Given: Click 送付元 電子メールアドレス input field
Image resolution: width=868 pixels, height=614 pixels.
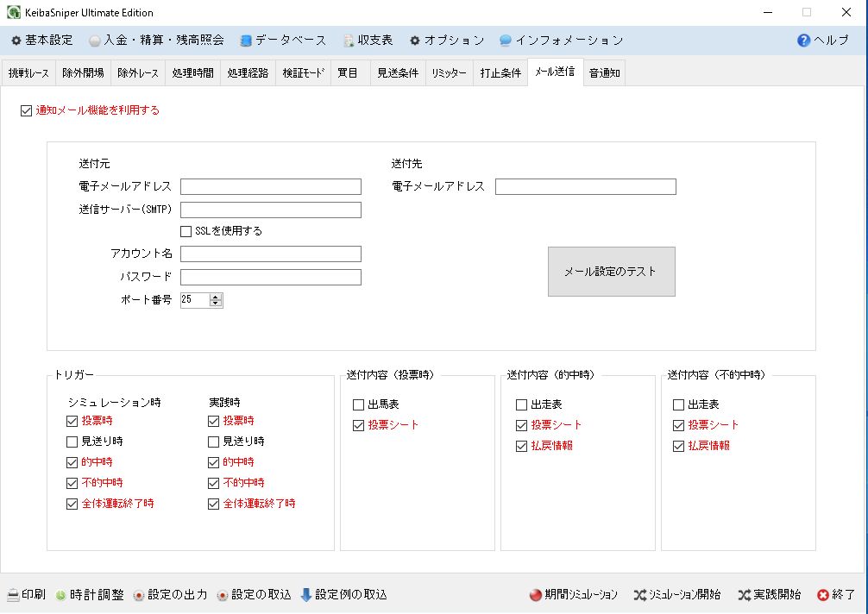Looking at the screenshot, I should [x=271, y=186].
